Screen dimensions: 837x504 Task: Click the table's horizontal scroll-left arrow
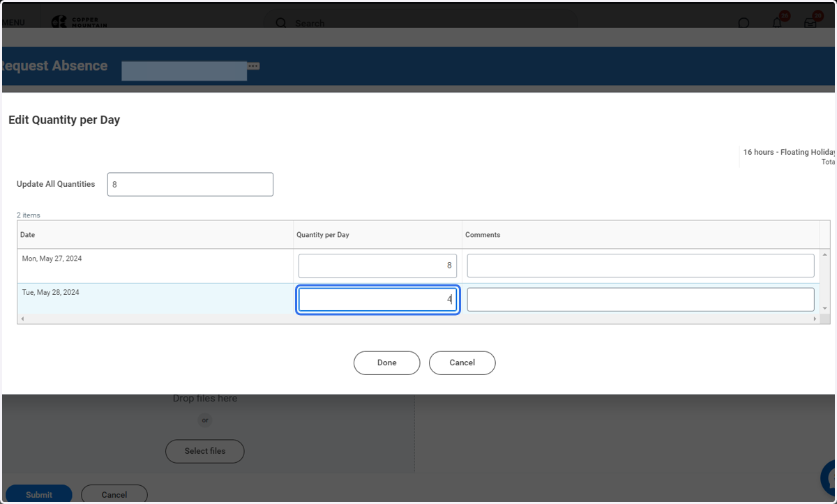pos(22,319)
